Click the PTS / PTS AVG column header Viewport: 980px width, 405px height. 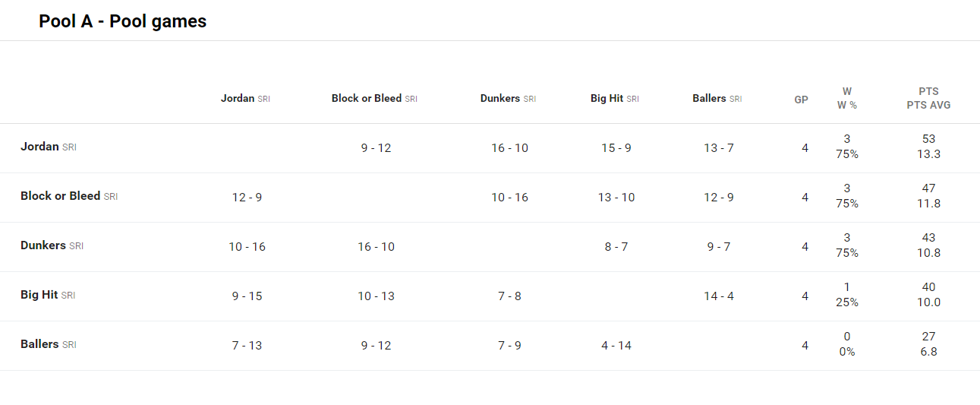(928, 99)
